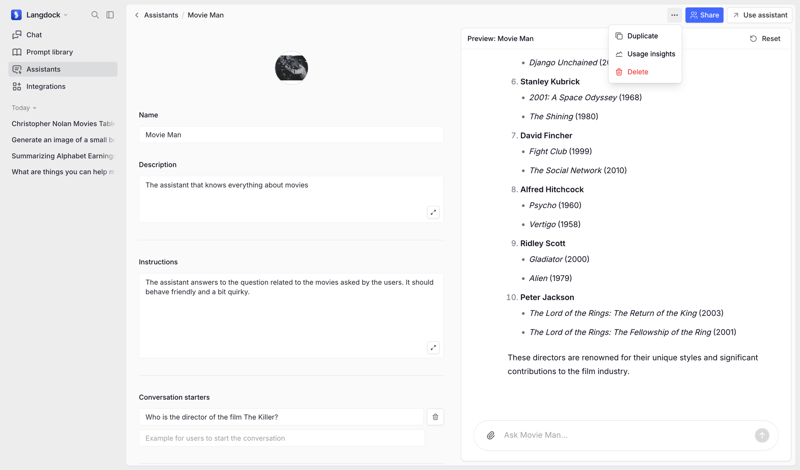Viewport: 800px width, 470px height.
Task: Choose Usage insights from the menu
Action: tap(645, 54)
